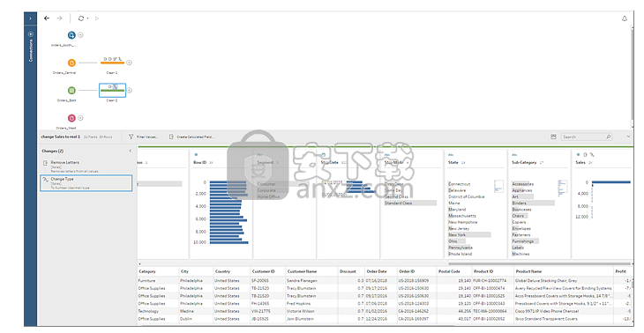
Task: Change the Segment field data type
Action: 259,155
